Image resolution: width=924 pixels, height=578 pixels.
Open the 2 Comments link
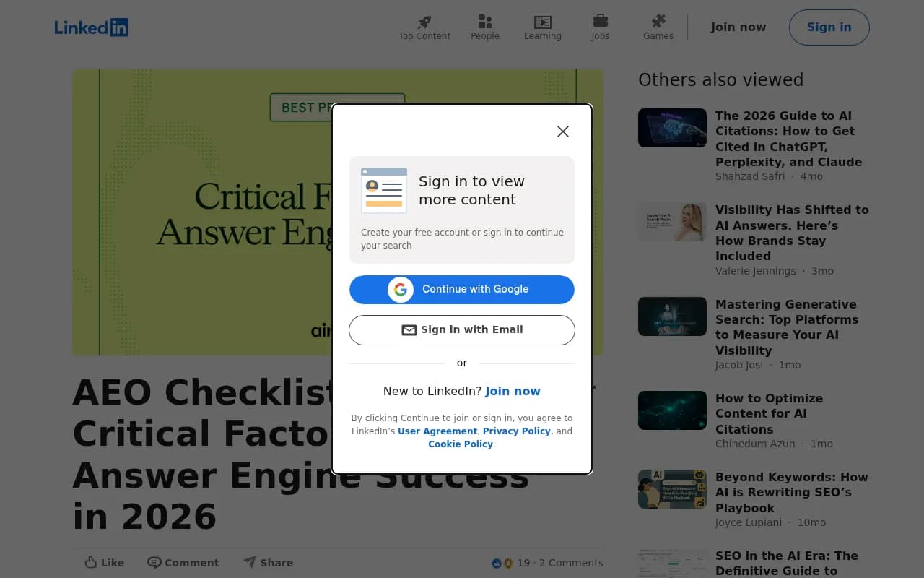[571, 563]
